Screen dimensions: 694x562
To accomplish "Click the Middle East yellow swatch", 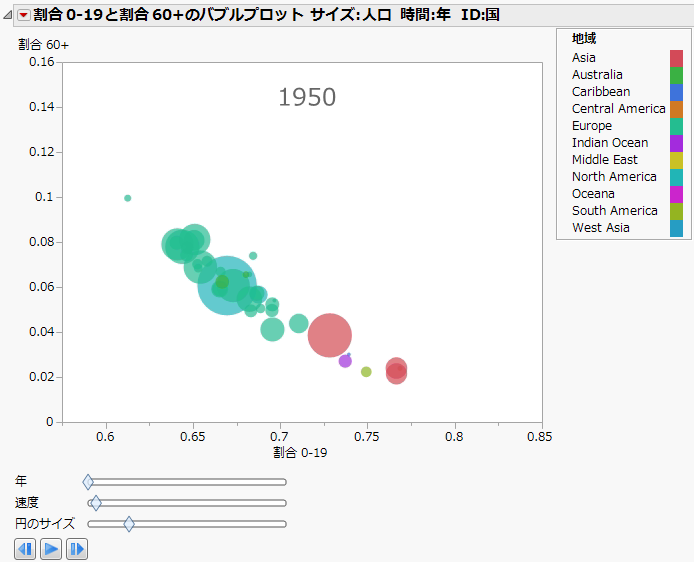I will (676, 160).
